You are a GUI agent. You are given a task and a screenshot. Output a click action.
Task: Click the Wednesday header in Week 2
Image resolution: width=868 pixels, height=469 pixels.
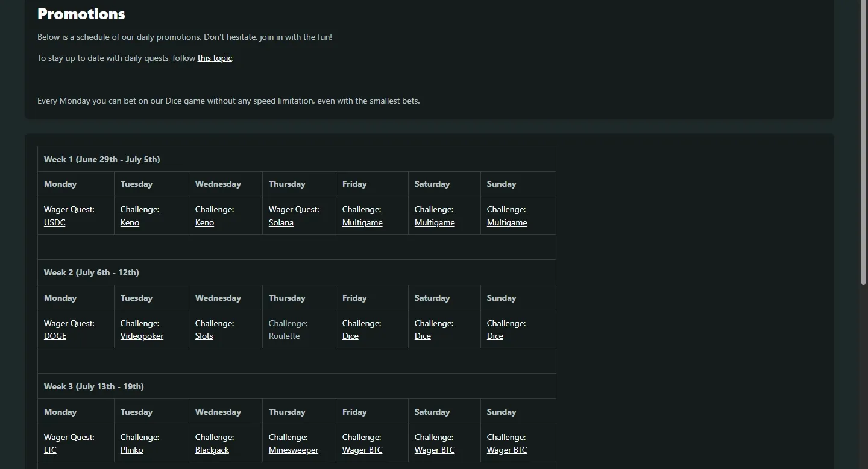218,298
